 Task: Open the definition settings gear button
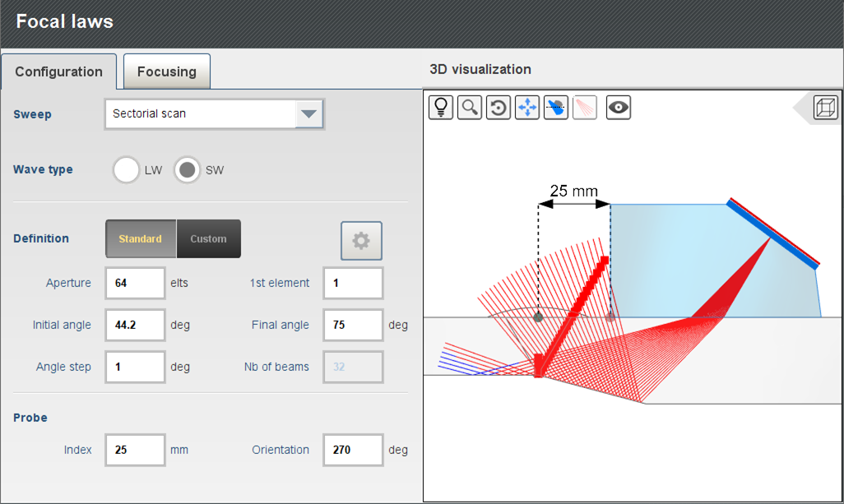click(361, 240)
